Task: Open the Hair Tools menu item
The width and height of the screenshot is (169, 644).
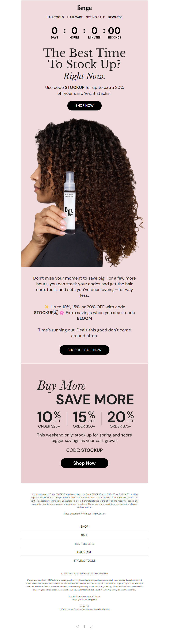Action: pos(55,17)
